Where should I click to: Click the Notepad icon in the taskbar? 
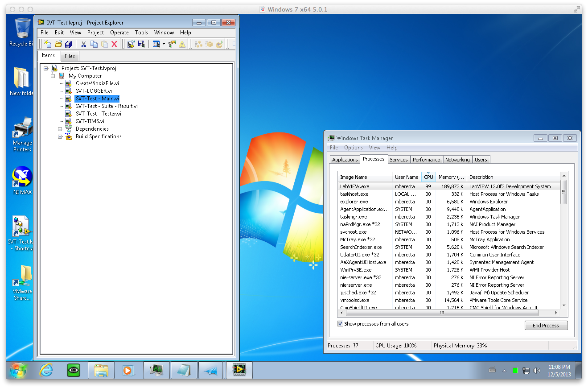coord(183,370)
